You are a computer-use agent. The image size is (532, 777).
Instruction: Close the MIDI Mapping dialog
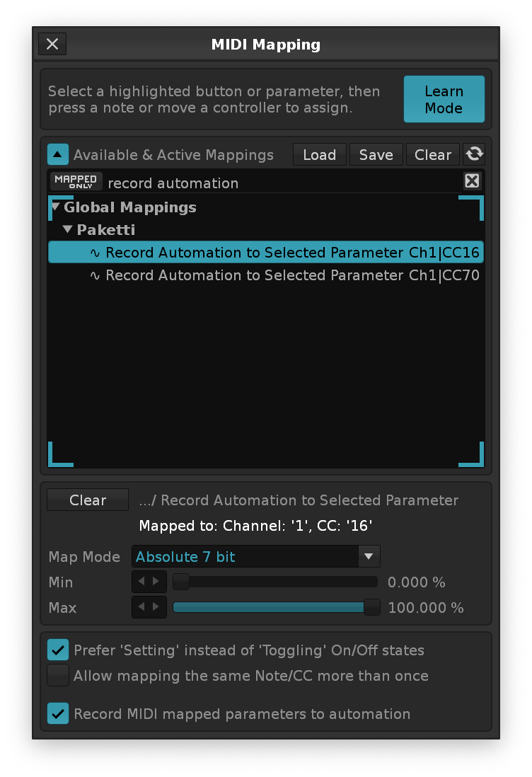52,44
